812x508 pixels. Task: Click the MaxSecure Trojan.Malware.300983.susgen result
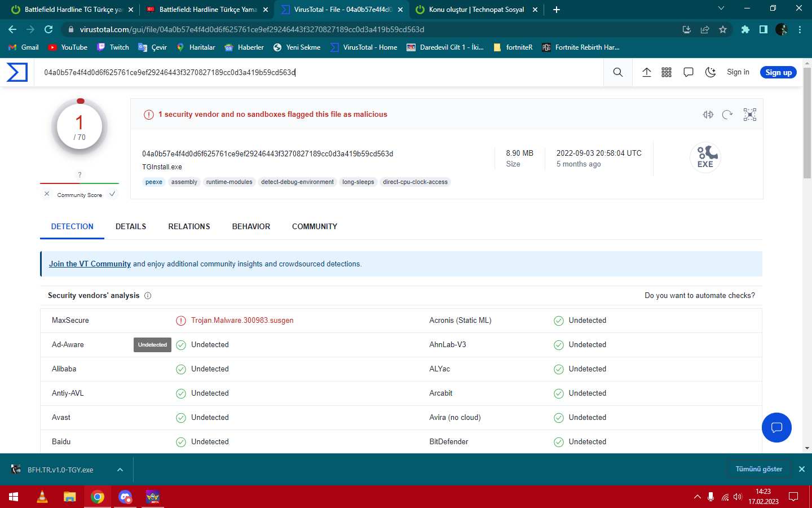[x=242, y=321]
